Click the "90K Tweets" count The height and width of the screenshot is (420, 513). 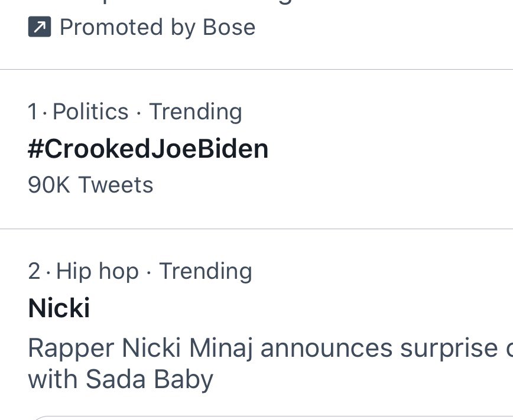click(x=90, y=185)
